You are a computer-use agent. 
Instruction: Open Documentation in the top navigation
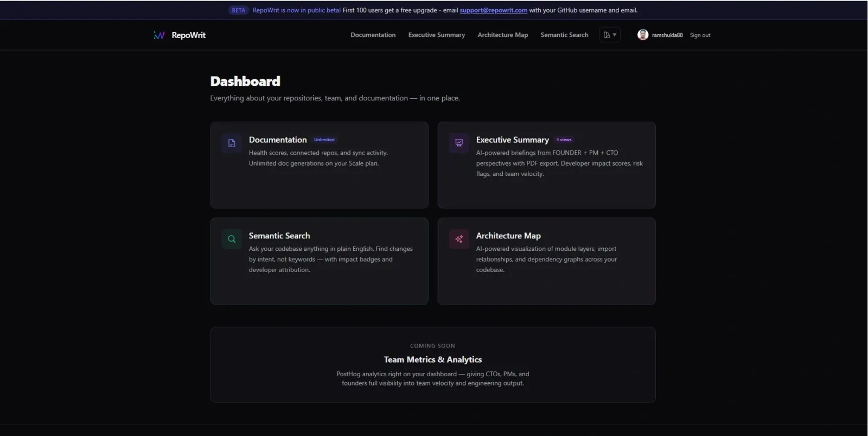tap(373, 35)
